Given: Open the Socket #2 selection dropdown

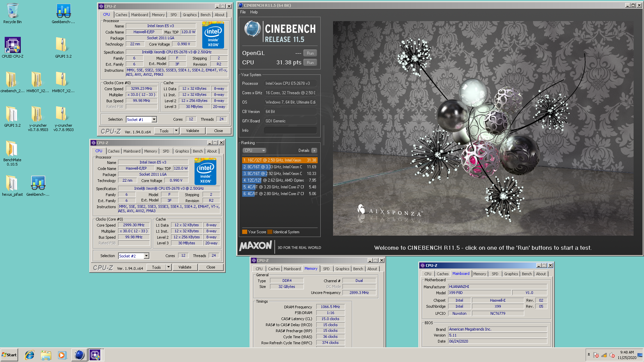Looking at the screenshot, I should [x=146, y=256].
